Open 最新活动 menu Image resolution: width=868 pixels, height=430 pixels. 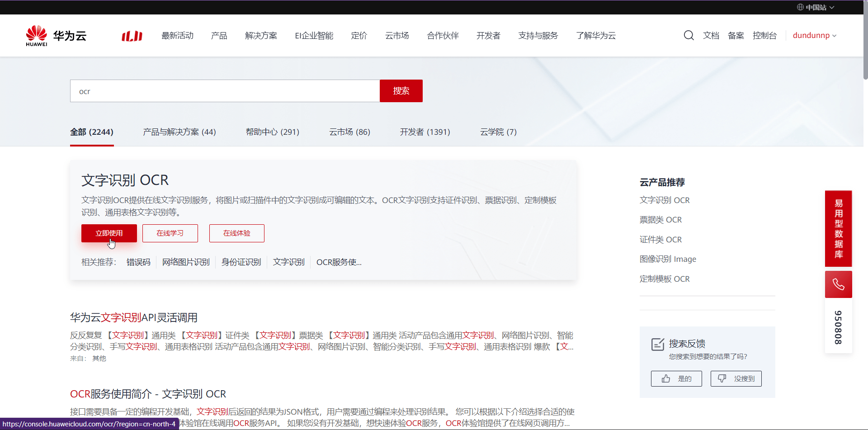(178, 35)
